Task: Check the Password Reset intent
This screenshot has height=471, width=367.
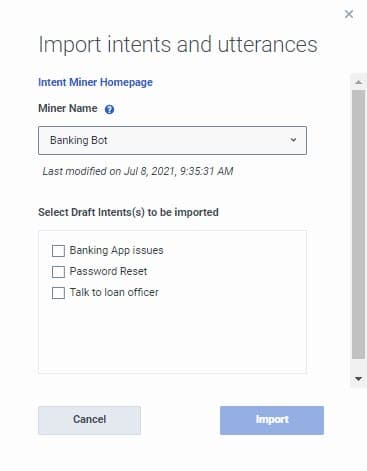Action: tap(58, 272)
